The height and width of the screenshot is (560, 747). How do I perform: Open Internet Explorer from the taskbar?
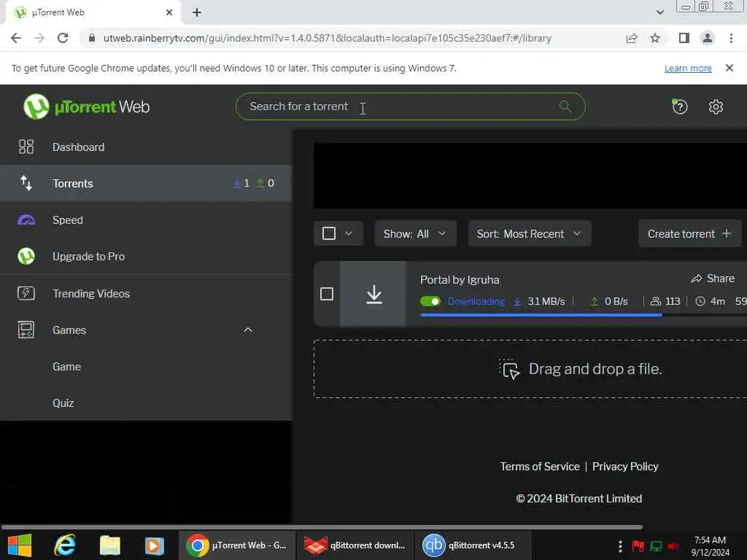[65, 545]
